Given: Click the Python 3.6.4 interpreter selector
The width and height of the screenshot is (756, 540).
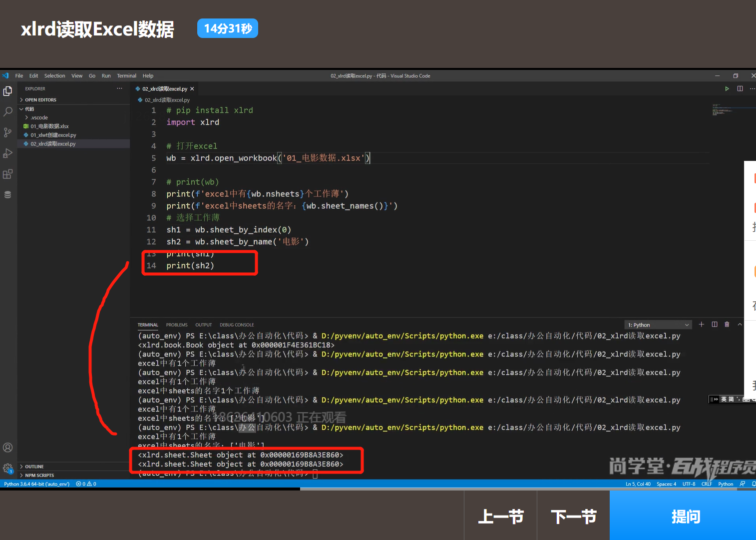Looking at the screenshot, I should [x=37, y=484].
